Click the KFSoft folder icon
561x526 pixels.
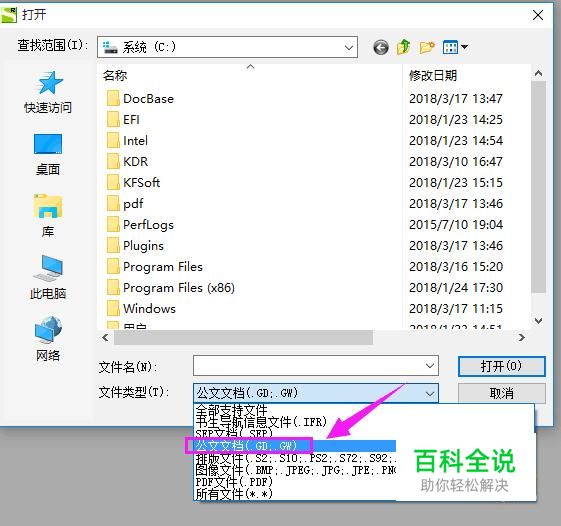tap(113, 182)
